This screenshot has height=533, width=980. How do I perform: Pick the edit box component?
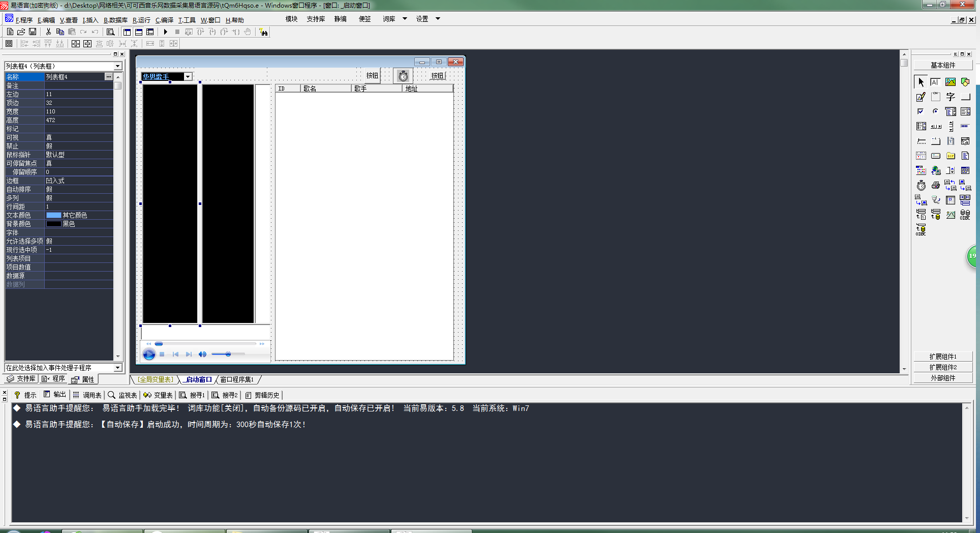click(x=935, y=82)
